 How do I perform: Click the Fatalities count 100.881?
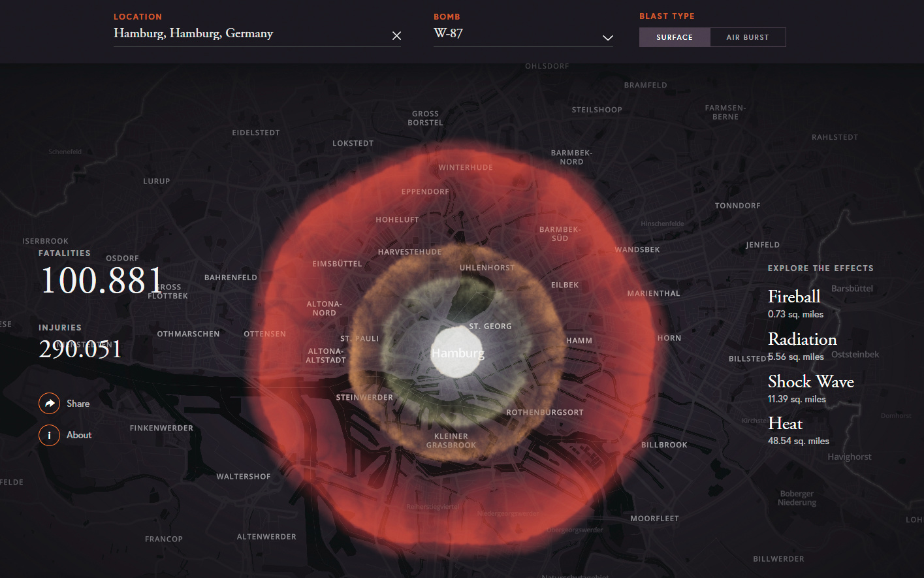click(x=101, y=280)
